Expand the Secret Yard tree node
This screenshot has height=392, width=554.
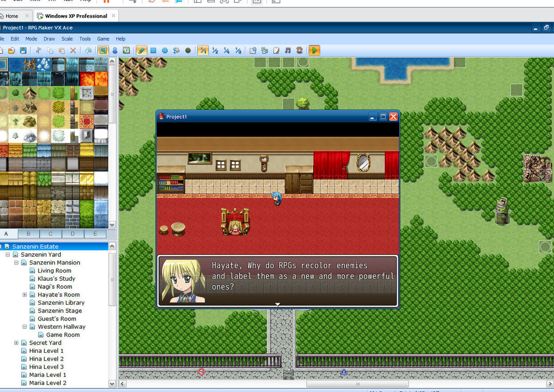(17, 343)
